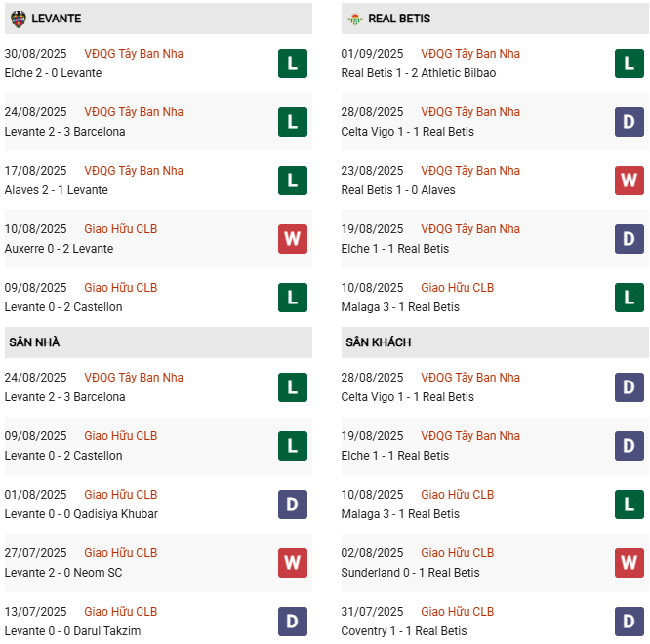Click the W badge for Levante 2-0 Neom SC
Viewport: 650px width, 644px height.
click(293, 563)
